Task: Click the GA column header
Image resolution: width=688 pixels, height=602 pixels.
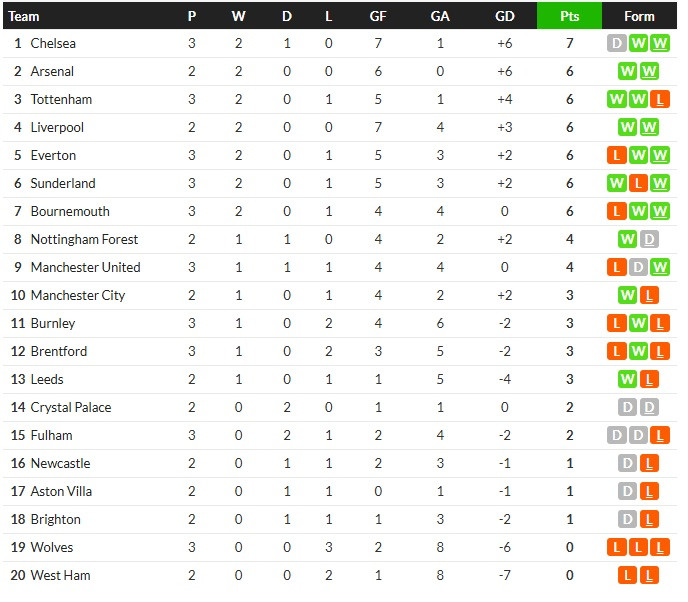Action: coord(440,16)
